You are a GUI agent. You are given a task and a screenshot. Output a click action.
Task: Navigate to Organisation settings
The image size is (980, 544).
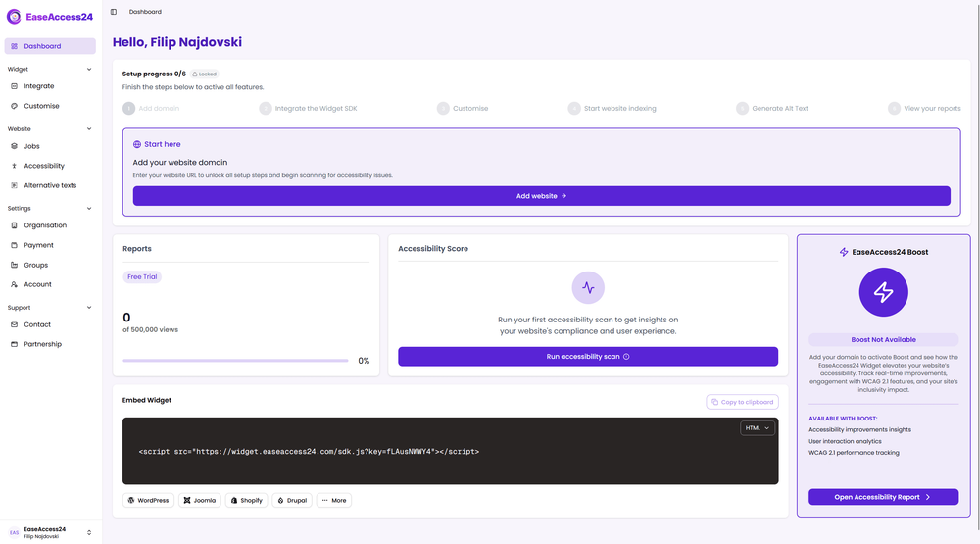point(50,225)
